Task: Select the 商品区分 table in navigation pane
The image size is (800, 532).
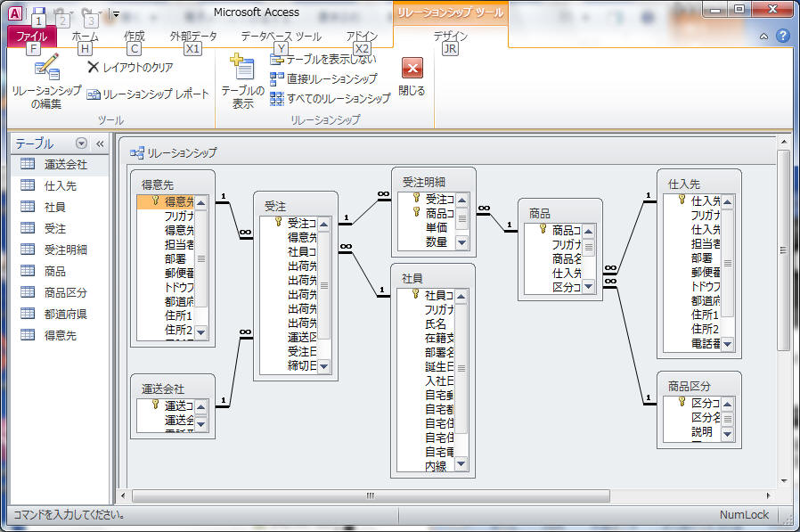Action: (x=60, y=293)
